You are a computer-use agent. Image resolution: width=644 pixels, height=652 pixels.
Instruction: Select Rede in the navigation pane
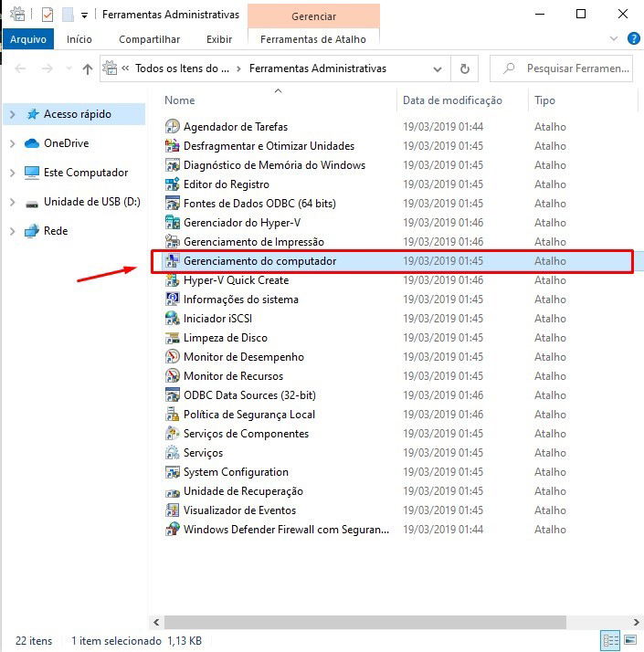point(56,231)
